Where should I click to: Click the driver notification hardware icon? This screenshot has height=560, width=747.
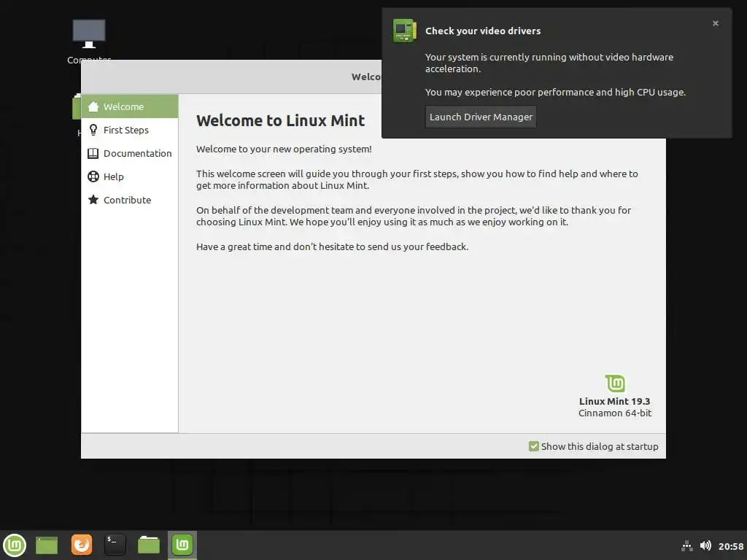pyautogui.click(x=404, y=31)
